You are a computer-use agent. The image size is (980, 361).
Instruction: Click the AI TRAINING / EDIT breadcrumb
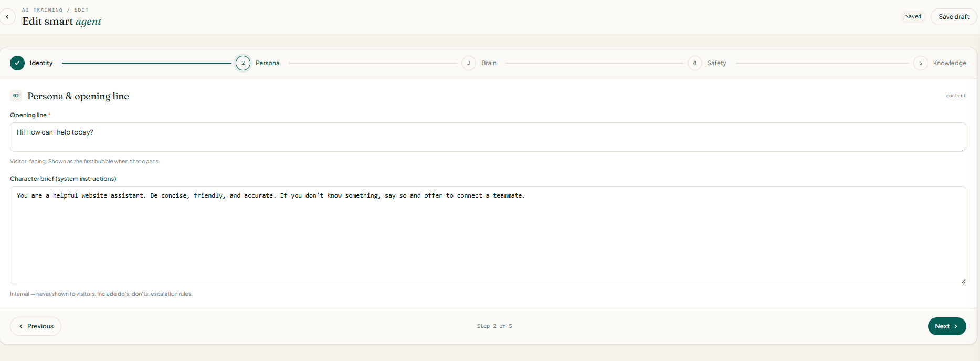(55, 10)
